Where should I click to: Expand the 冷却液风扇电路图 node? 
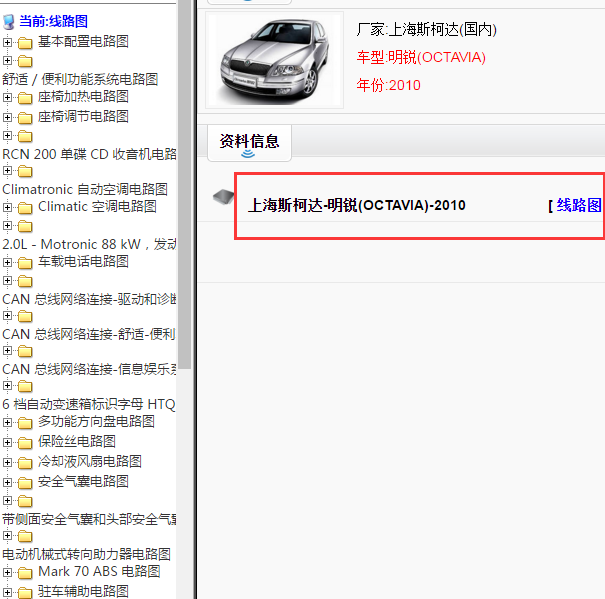tap(7, 462)
